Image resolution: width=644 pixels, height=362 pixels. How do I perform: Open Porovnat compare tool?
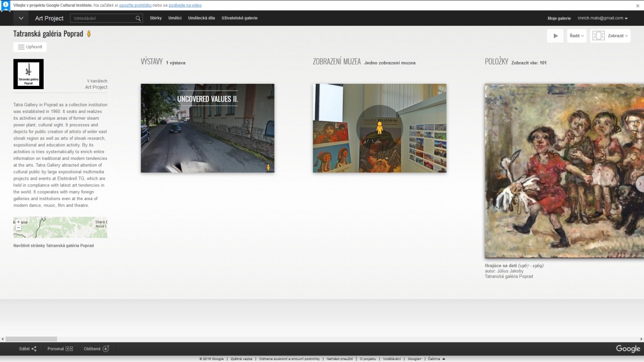click(x=69, y=349)
